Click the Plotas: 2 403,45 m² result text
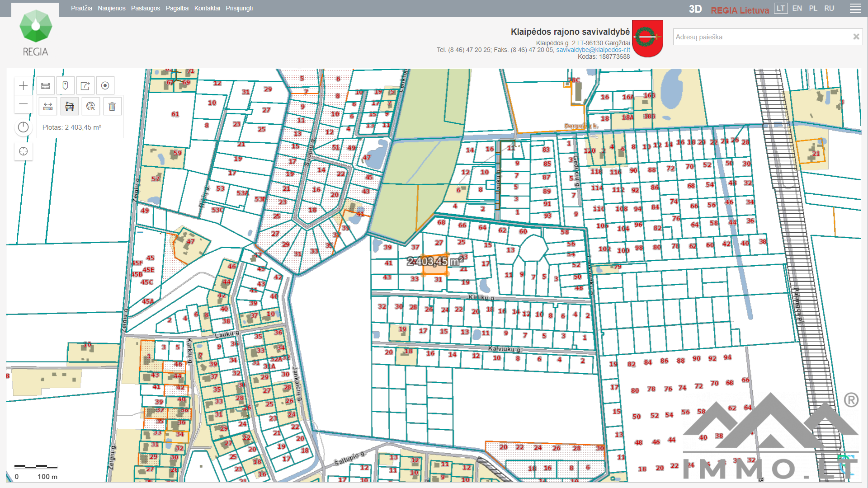The width and height of the screenshot is (868, 488). [x=72, y=127]
